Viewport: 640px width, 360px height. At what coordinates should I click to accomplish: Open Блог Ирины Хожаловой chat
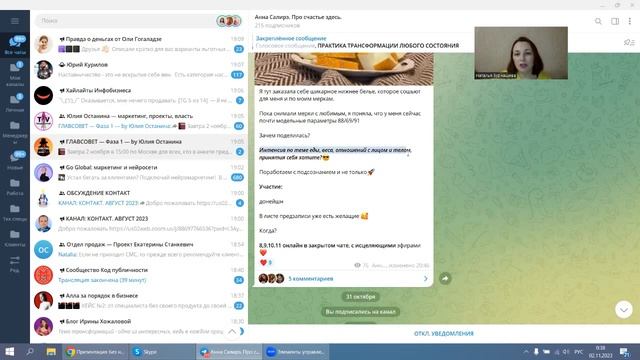coord(139,327)
